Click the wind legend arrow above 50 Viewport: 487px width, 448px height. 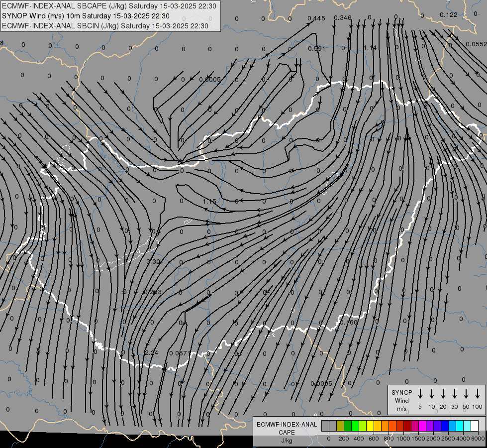466,394
